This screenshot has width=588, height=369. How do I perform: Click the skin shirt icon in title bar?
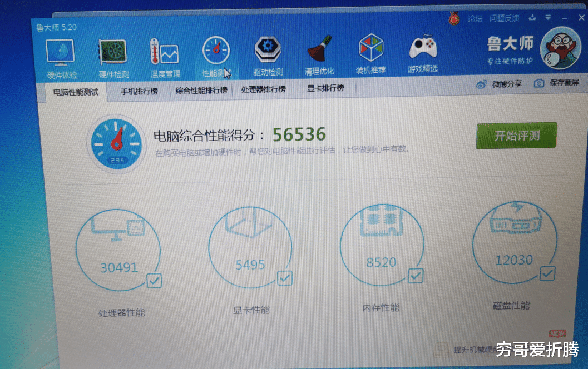click(x=532, y=18)
